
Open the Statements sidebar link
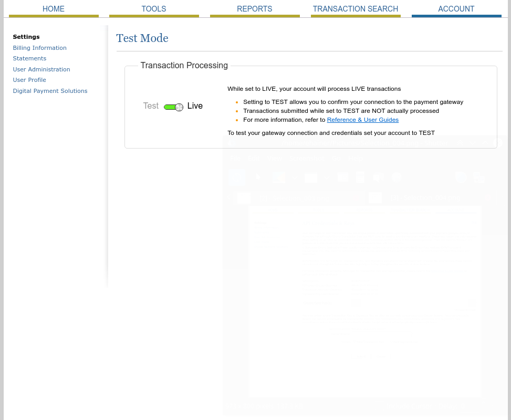pos(29,58)
